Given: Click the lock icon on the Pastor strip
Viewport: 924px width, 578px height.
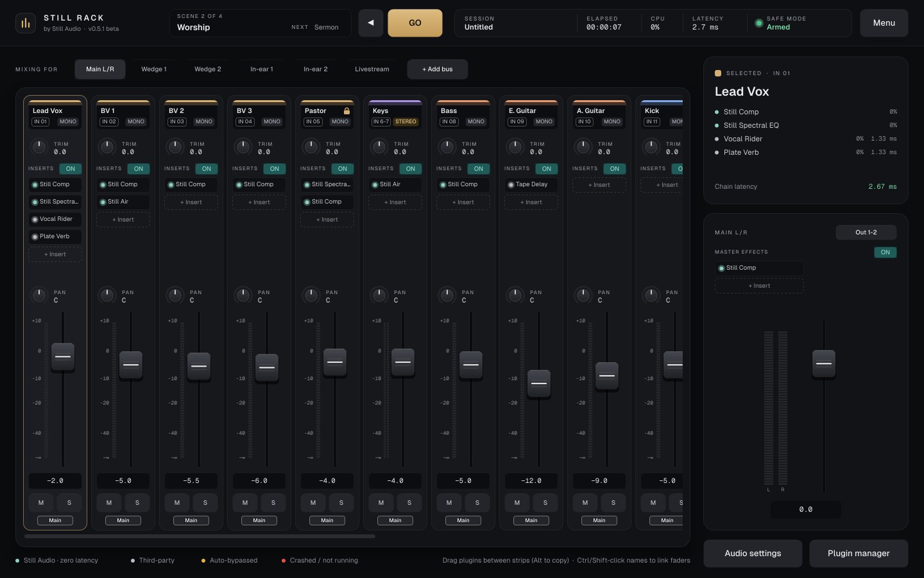Looking at the screenshot, I should (x=346, y=111).
